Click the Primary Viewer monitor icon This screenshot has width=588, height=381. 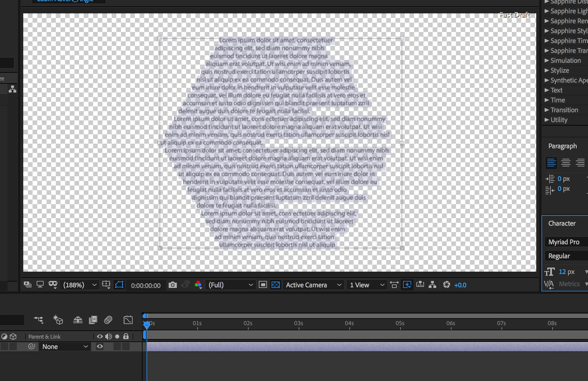pyautogui.click(x=40, y=285)
